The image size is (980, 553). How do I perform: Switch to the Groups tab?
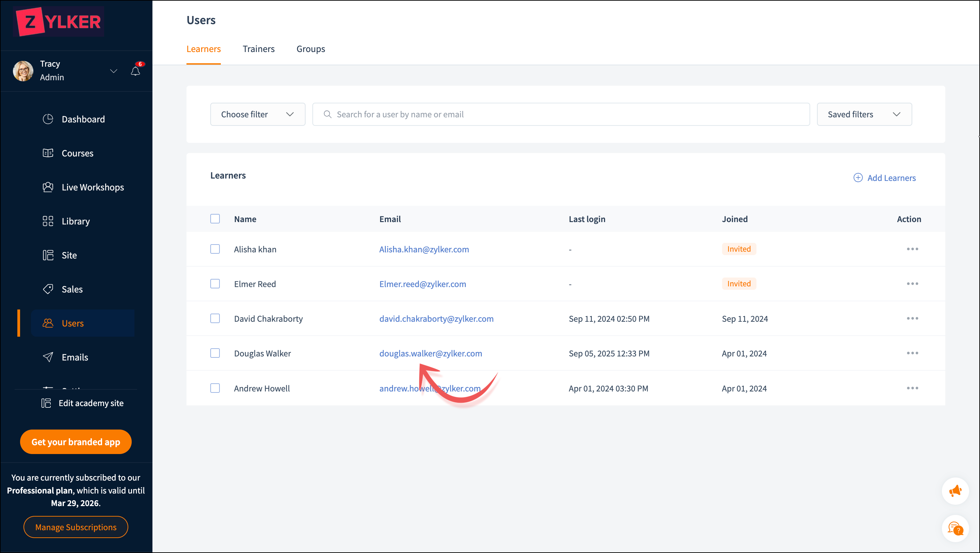pyautogui.click(x=310, y=49)
